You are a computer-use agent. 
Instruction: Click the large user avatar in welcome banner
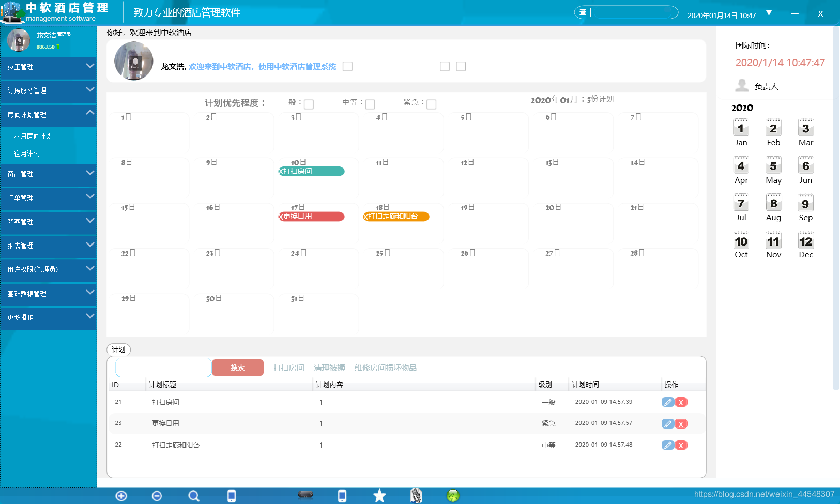pyautogui.click(x=134, y=61)
